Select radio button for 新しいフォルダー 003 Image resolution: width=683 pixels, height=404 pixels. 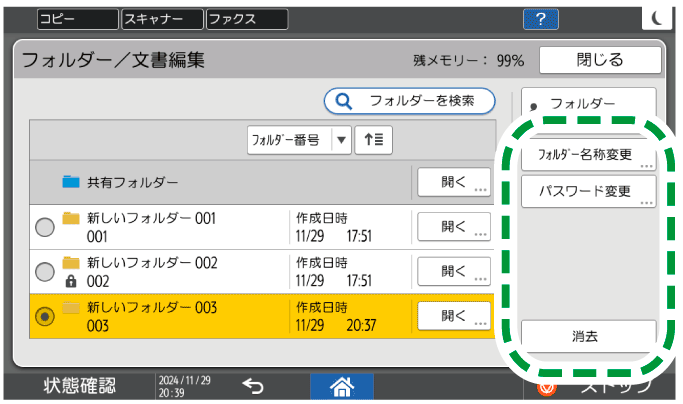(x=44, y=316)
